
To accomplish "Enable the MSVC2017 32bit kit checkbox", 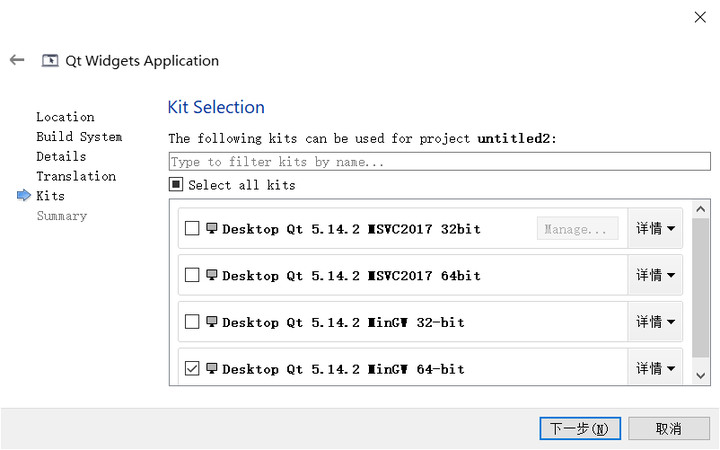I will 193,229.
